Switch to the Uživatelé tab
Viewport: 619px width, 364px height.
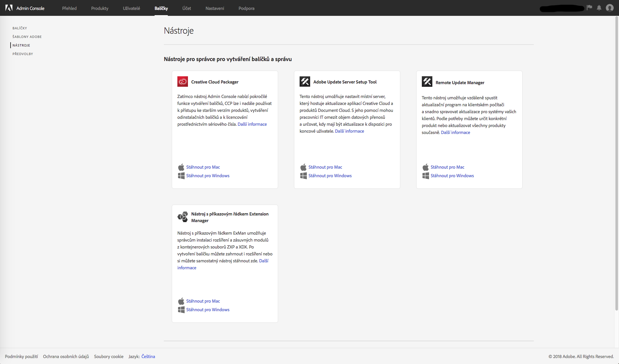pyautogui.click(x=131, y=8)
